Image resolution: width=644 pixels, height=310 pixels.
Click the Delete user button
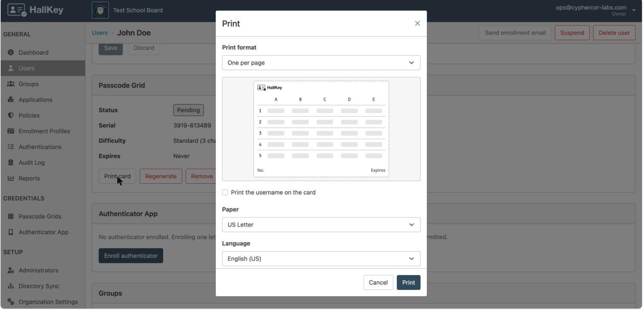[614, 33]
